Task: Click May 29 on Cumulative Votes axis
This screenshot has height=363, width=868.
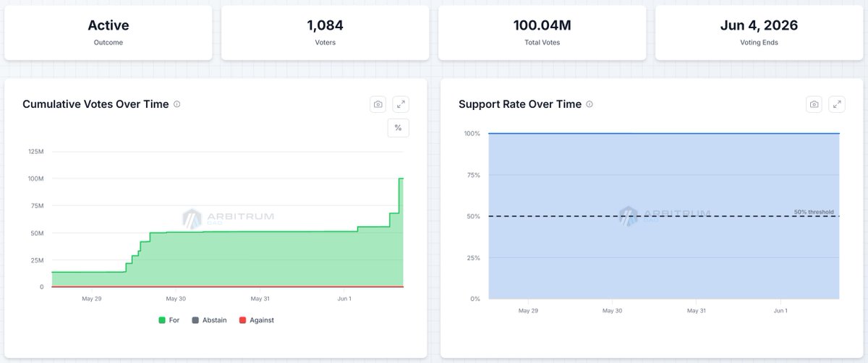Action: coord(92,298)
